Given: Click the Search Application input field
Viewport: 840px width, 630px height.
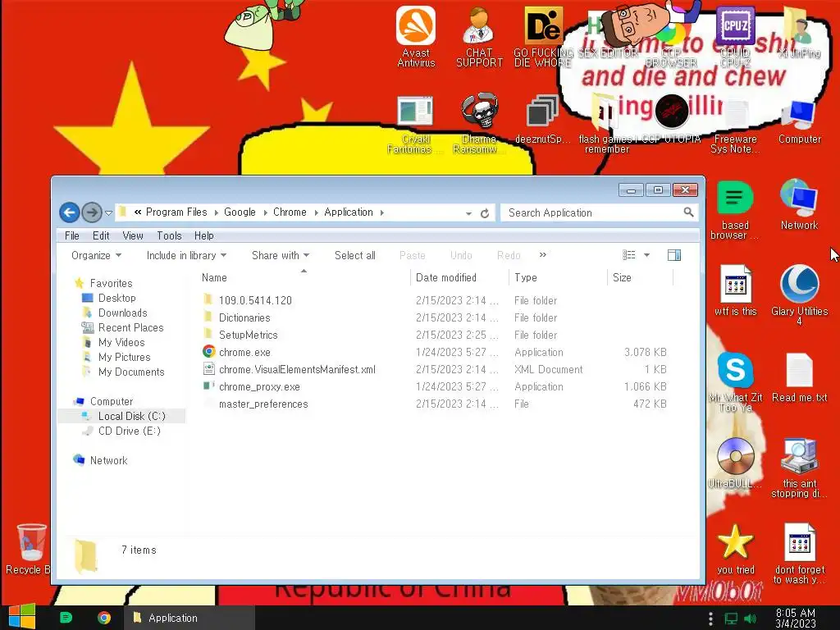Looking at the screenshot, I should 593,212.
